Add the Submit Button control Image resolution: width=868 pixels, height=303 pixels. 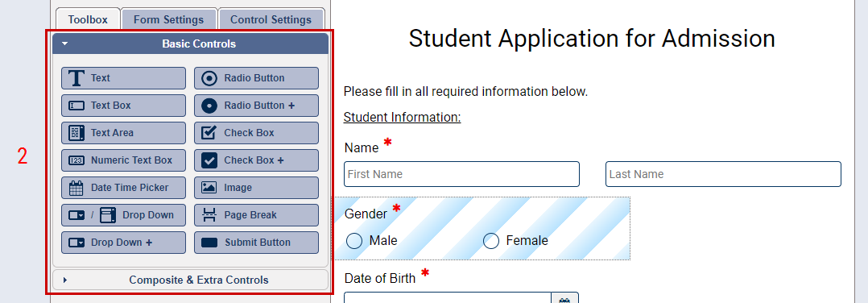point(256,243)
